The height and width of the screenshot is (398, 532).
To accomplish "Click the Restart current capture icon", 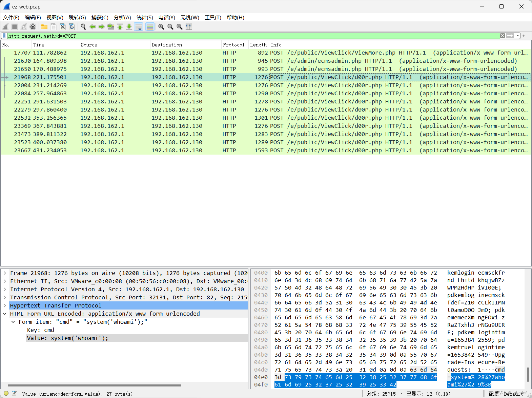I will [x=24, y=27].
